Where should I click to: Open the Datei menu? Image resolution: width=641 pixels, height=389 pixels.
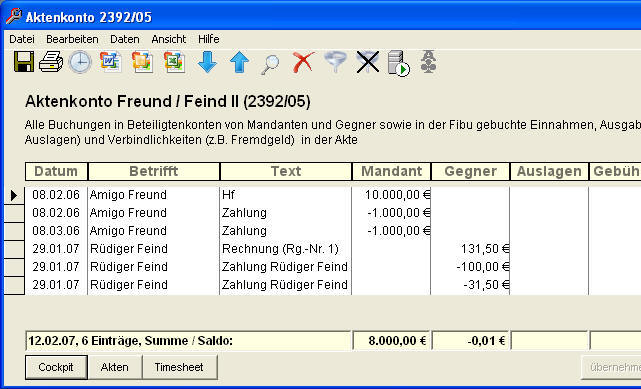pos(22,39)
